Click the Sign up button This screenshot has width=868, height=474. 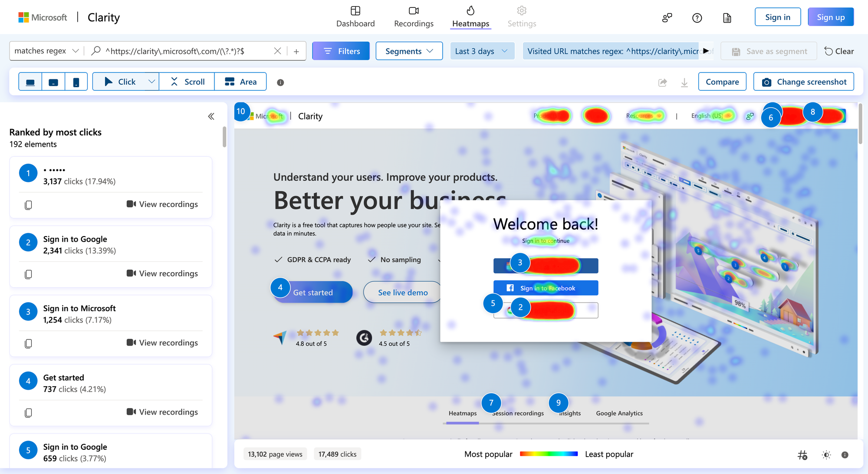(829, 16)
